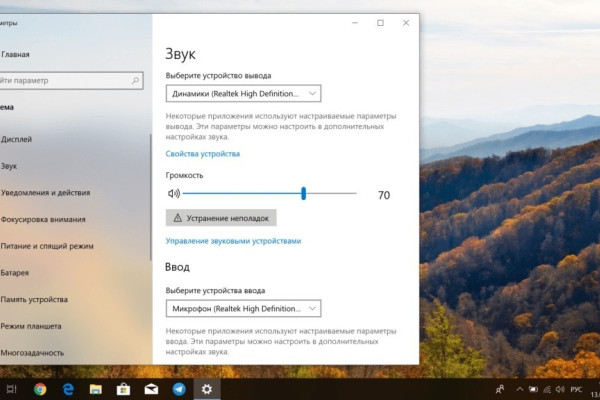Select Дисплей in the settings sidebar
The width and height of the screenshot is (600, 400).
click(x=16, y=139)
